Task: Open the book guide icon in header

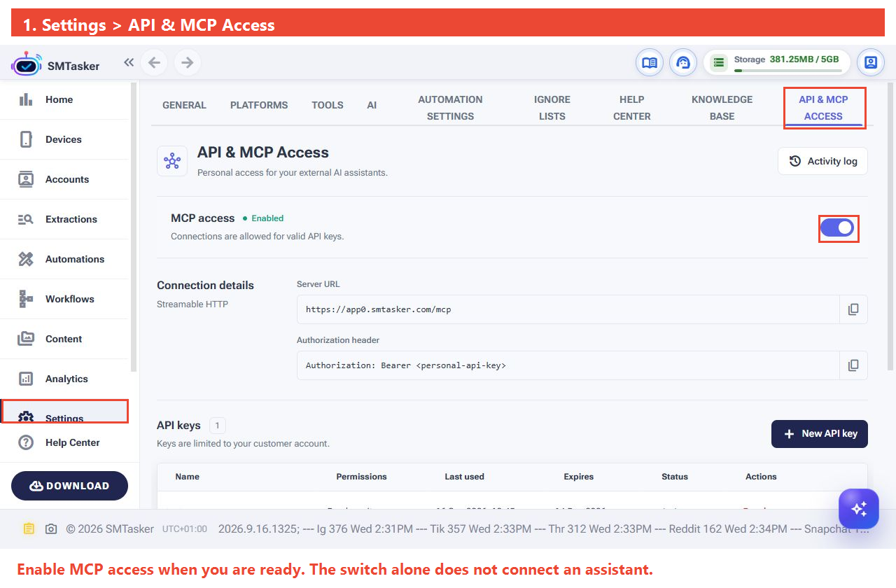Action: tap(650, 62)
